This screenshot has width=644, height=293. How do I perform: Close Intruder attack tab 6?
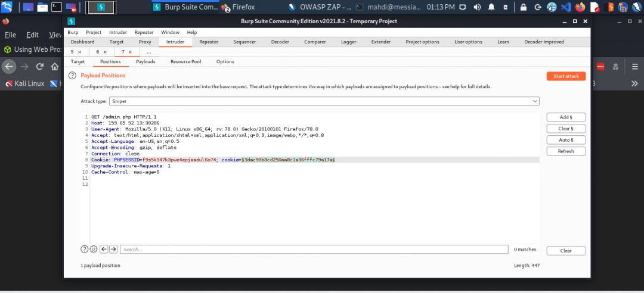click(105, 52)
